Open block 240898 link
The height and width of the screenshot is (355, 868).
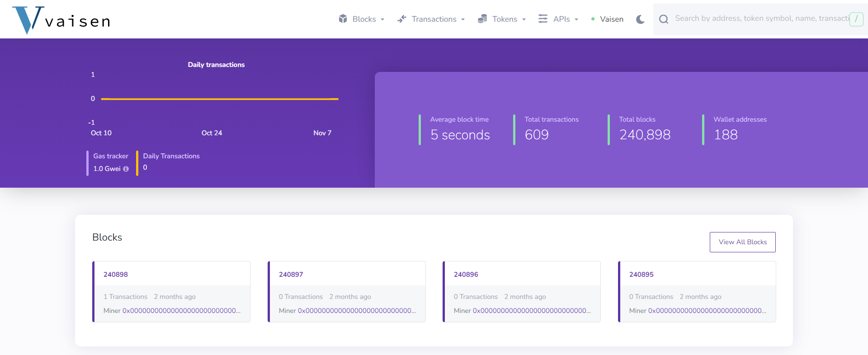[116, 275]
